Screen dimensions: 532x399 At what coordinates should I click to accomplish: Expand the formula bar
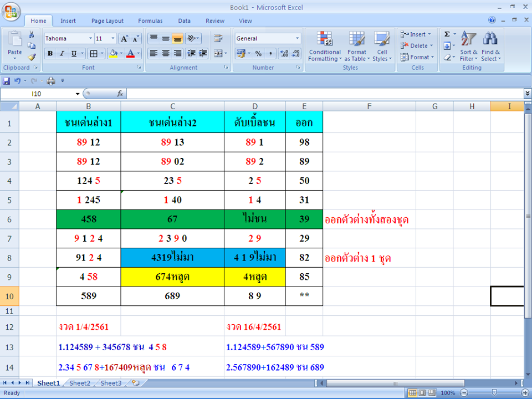[x=527, y=93]
